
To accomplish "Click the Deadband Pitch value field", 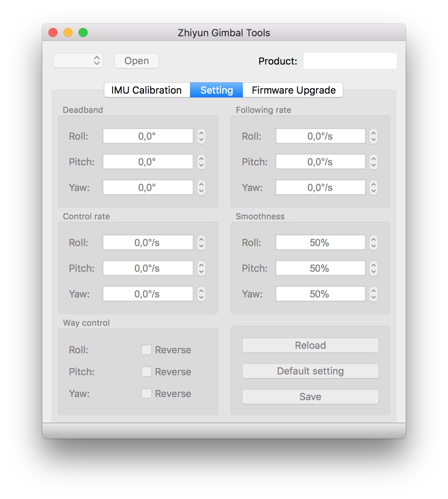I will tap(148, 162).
